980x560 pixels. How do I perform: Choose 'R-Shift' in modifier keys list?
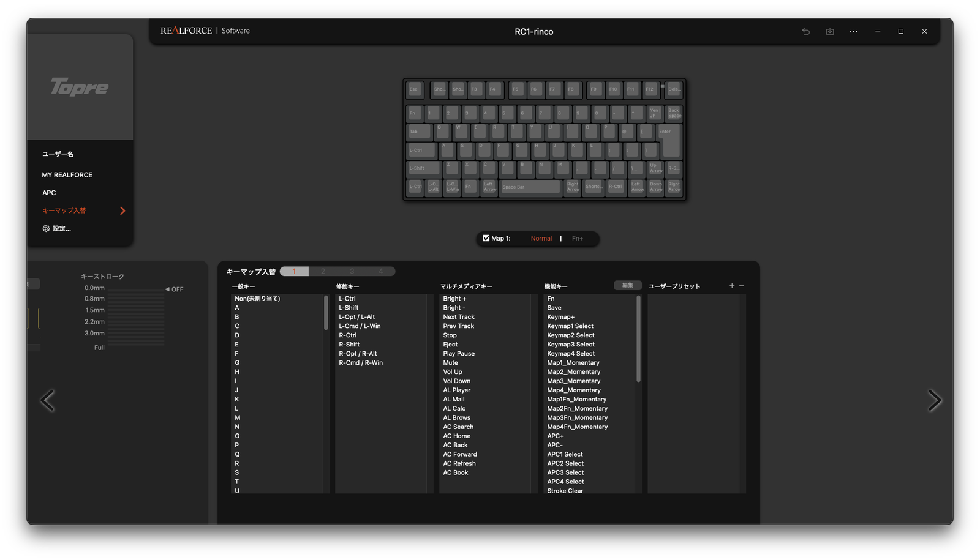(349, 345)
